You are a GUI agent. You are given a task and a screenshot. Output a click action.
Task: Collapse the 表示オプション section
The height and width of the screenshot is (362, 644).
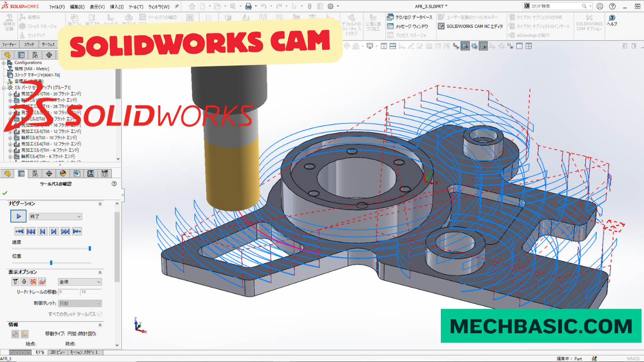tap(99, 272)
